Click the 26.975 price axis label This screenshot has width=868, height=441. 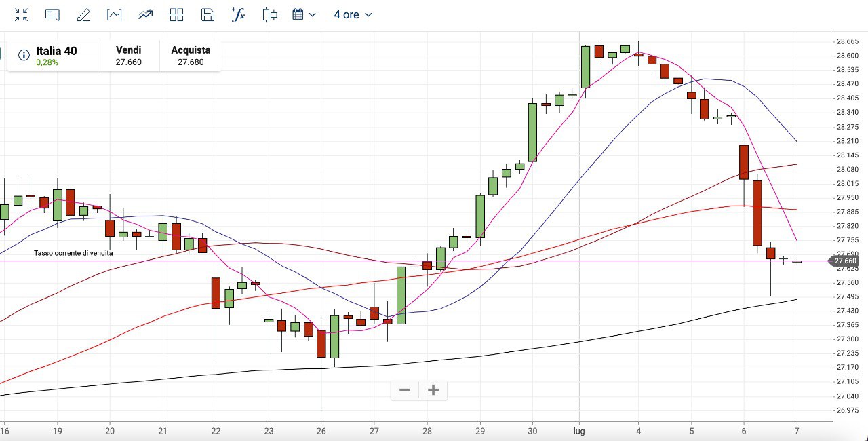pos(848,410)
